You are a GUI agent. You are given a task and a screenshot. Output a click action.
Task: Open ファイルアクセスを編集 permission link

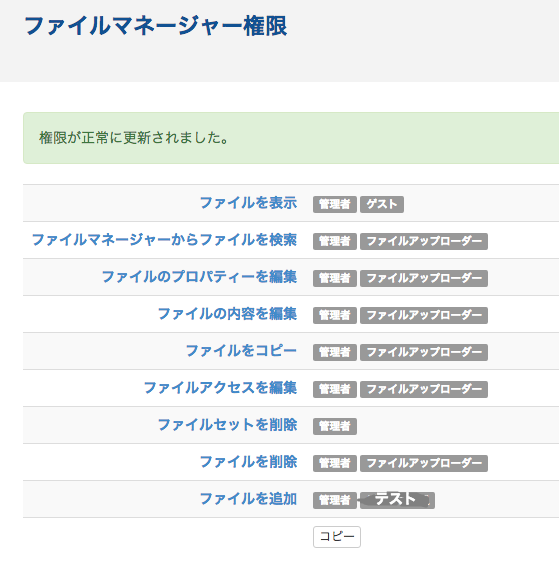[x=220, y=388]
